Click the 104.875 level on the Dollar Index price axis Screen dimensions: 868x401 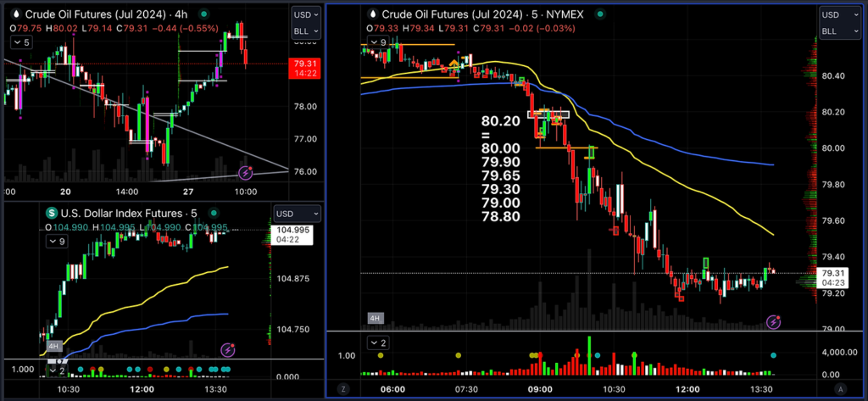[292, 279]
